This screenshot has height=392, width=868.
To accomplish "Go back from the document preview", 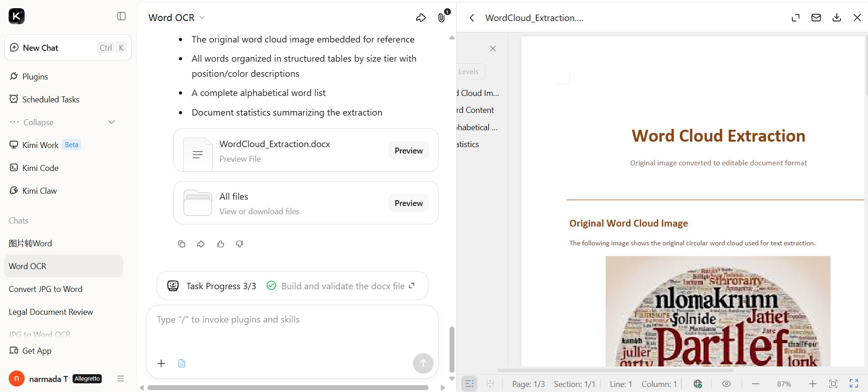I will click(472, 18).
